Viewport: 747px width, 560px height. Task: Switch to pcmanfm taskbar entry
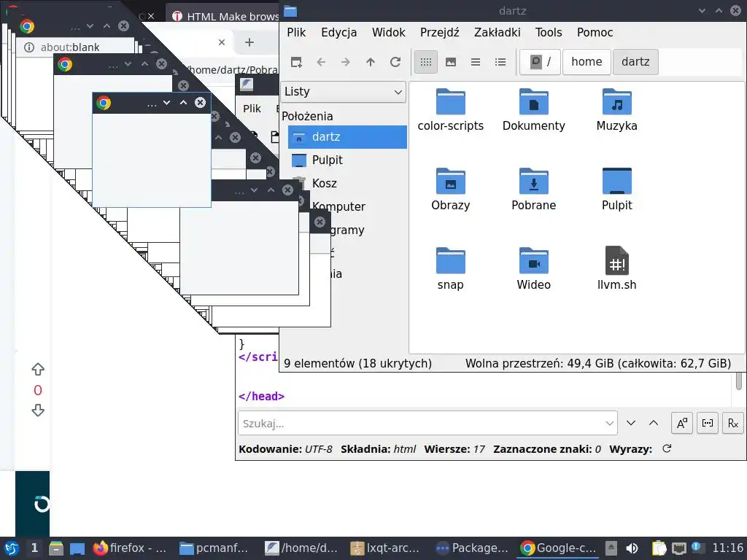[214, 548]
